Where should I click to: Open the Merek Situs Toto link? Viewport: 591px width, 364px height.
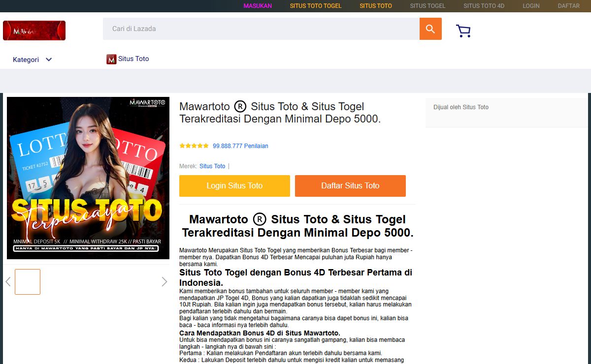[212, 166]
